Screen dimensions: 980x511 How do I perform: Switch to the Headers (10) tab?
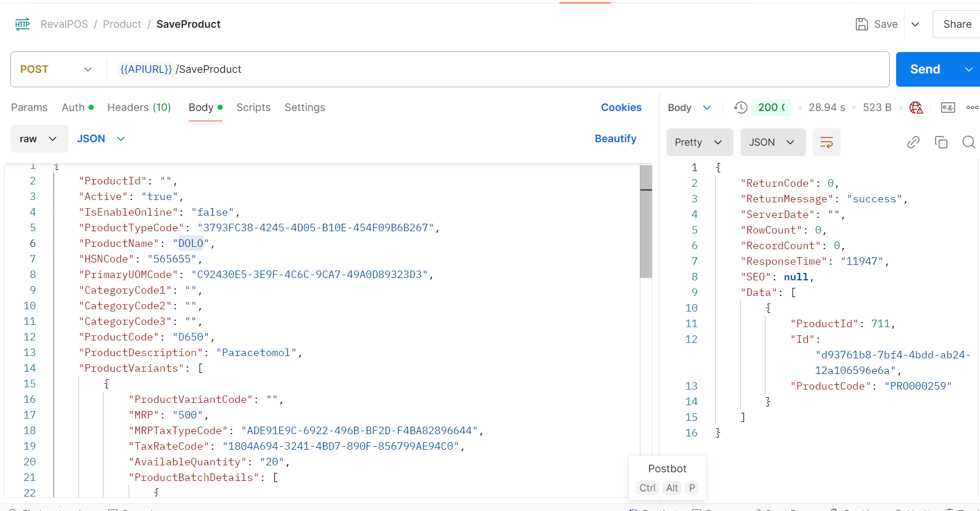click(139, 108)
